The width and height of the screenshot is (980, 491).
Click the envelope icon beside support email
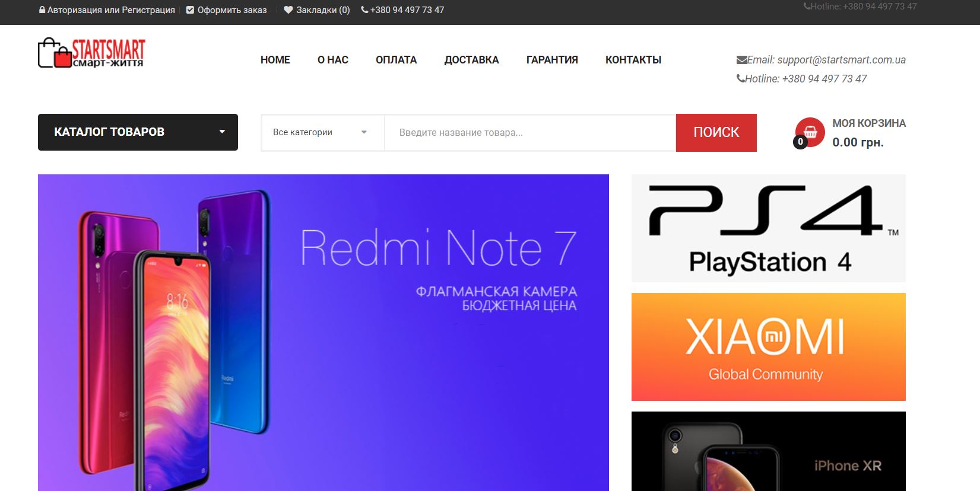click(x=741, y=60)
